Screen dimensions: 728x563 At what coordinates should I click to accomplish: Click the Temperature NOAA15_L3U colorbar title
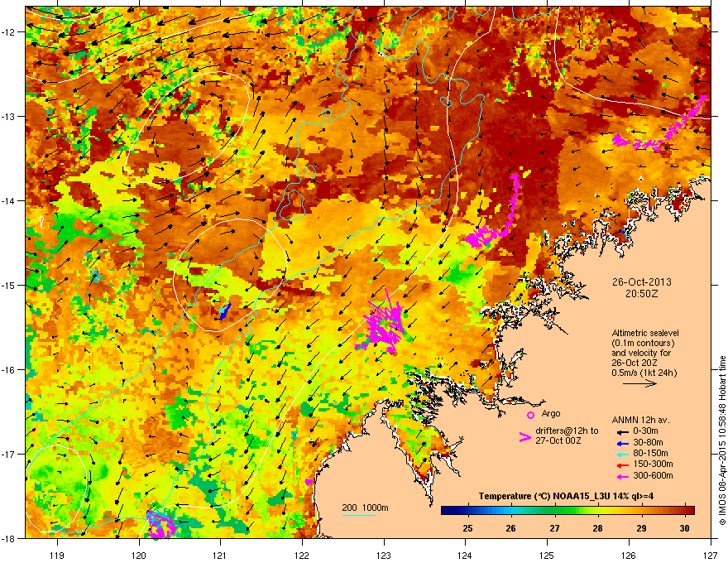(x=566, y=496)
